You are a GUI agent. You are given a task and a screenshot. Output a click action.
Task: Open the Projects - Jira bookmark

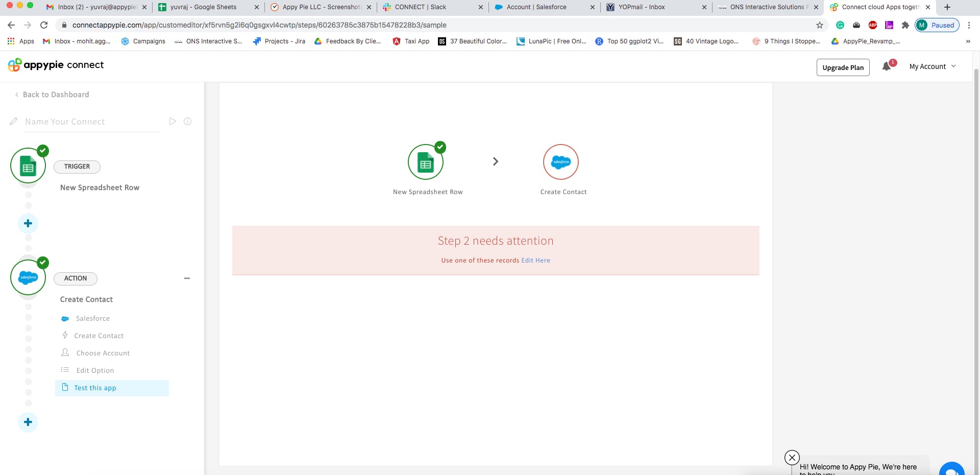pos(279,41)
